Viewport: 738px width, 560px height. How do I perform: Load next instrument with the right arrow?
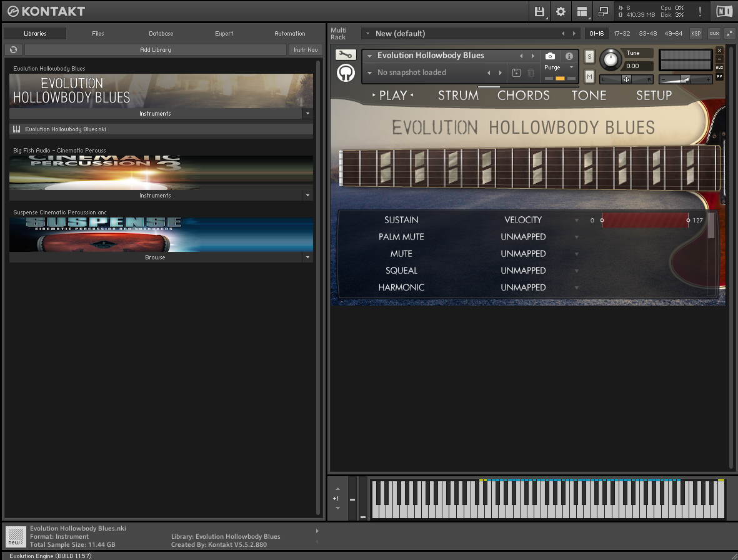pos(533,56)
